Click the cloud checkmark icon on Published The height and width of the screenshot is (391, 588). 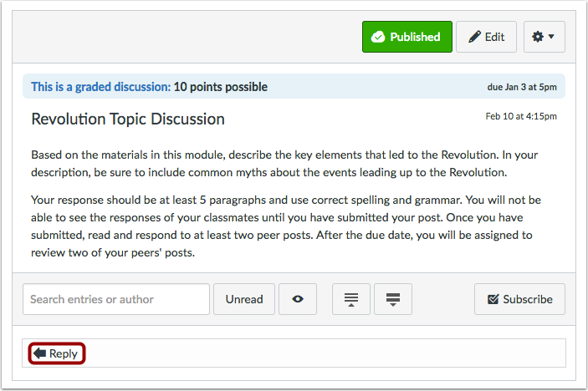pyautogui.click(x=378, y=37)
